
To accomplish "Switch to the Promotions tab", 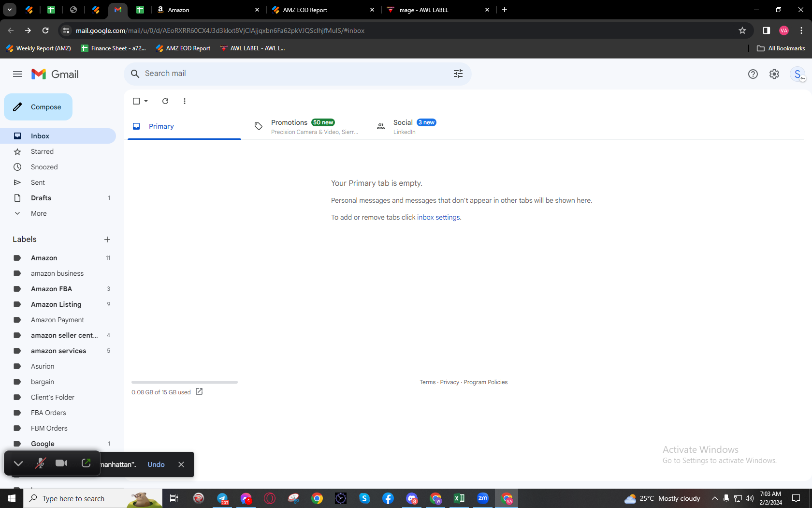I will [x=306, y=127].
